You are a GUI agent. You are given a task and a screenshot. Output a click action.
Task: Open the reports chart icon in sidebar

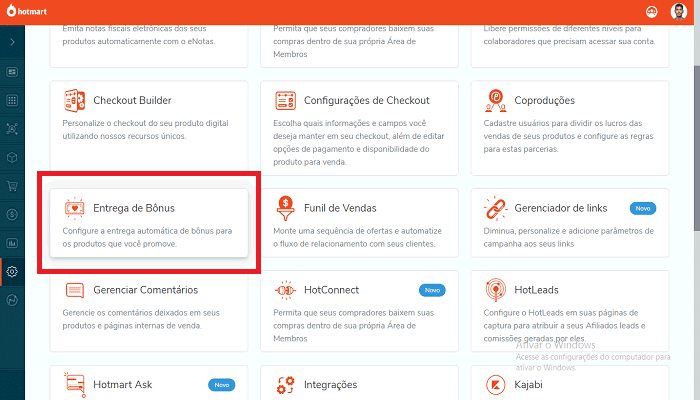12,243
